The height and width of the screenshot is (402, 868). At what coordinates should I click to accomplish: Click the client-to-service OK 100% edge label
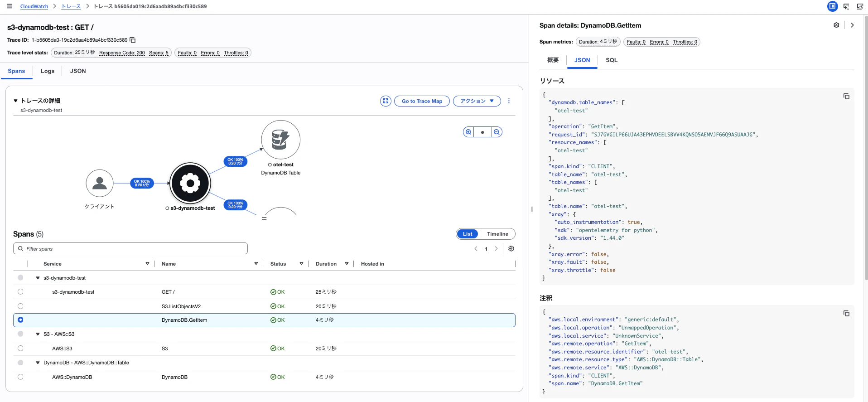(142, 183)
